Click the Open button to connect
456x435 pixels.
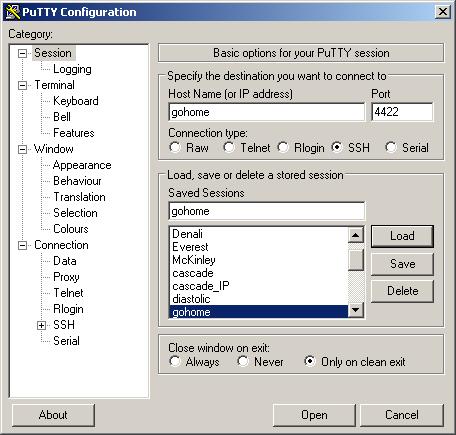314,415
